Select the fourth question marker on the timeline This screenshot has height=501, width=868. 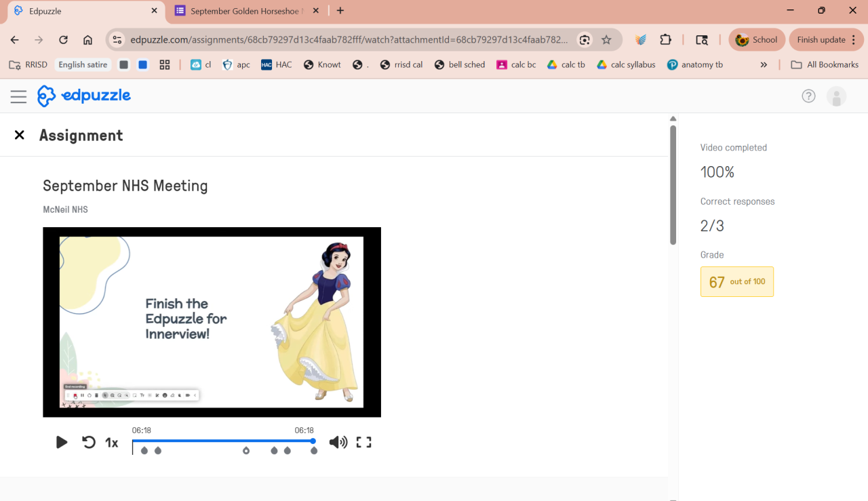click(x=274, y=451)
